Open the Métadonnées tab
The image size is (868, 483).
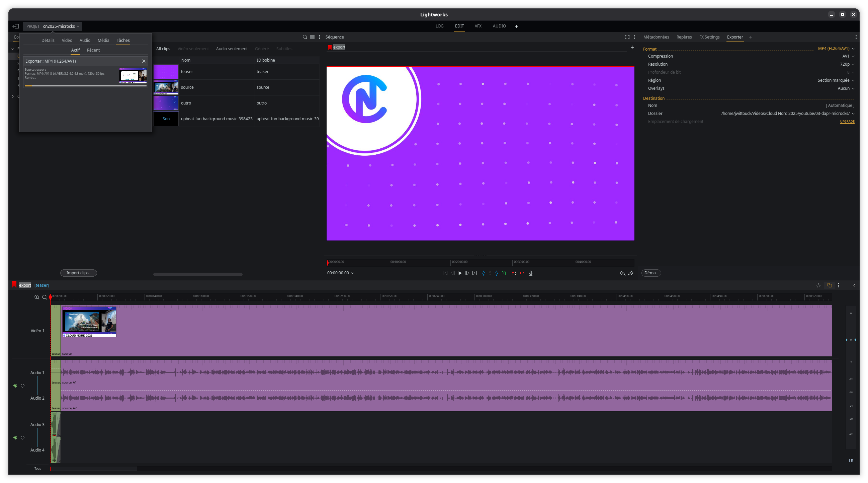[x=656, y=37]
